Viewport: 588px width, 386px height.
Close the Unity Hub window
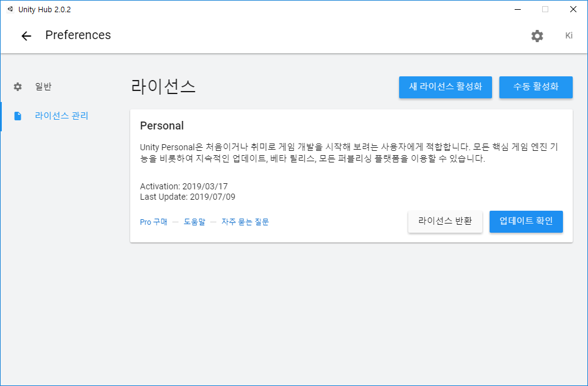pos(573,9)
